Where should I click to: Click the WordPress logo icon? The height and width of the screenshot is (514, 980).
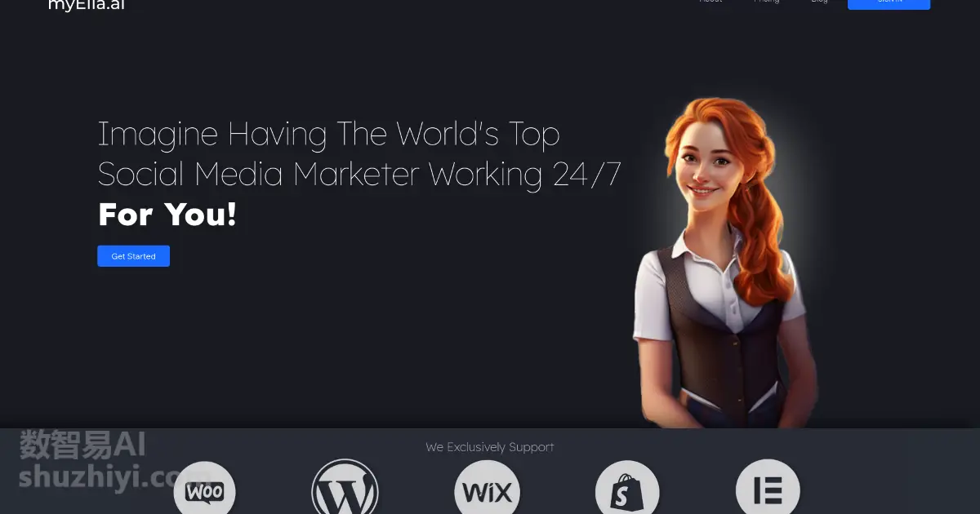click(x=345, y=488)
